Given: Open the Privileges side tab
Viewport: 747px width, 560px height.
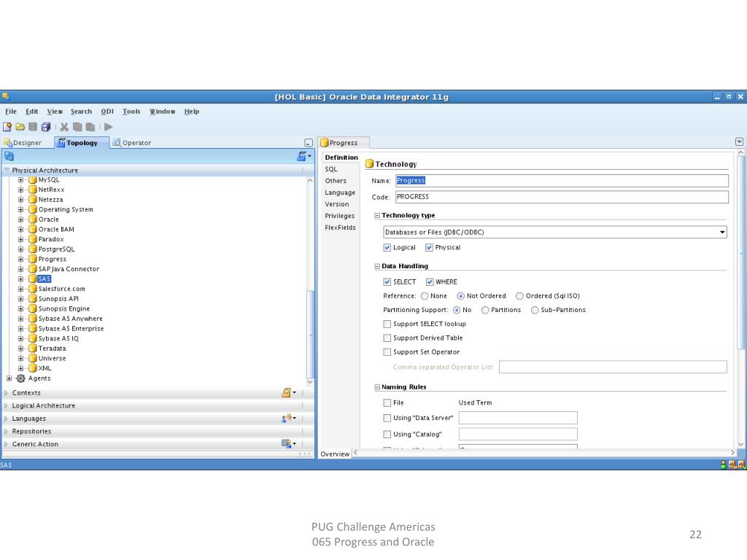Looking at the screenshot, I should (340, 216).
